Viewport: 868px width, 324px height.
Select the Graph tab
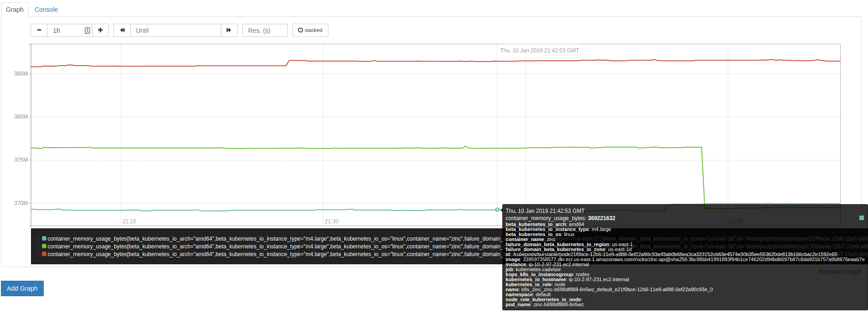pos(15,10)
